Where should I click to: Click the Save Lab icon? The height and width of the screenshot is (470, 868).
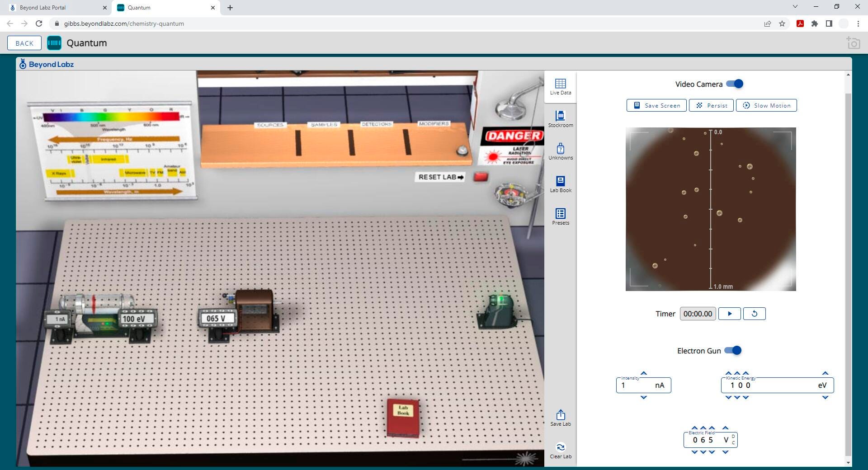tap(560, 418)
